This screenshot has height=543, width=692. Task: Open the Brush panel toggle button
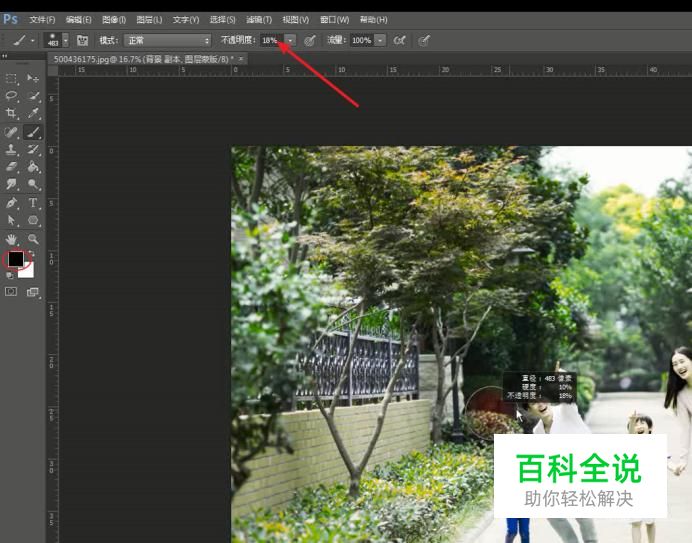tap(83, 41)
